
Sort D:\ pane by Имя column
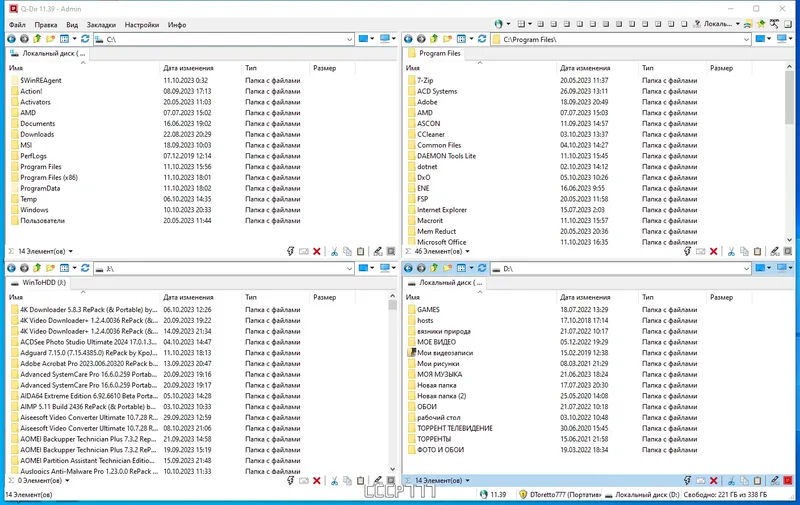pyautogui.click(x=480, y=297)
